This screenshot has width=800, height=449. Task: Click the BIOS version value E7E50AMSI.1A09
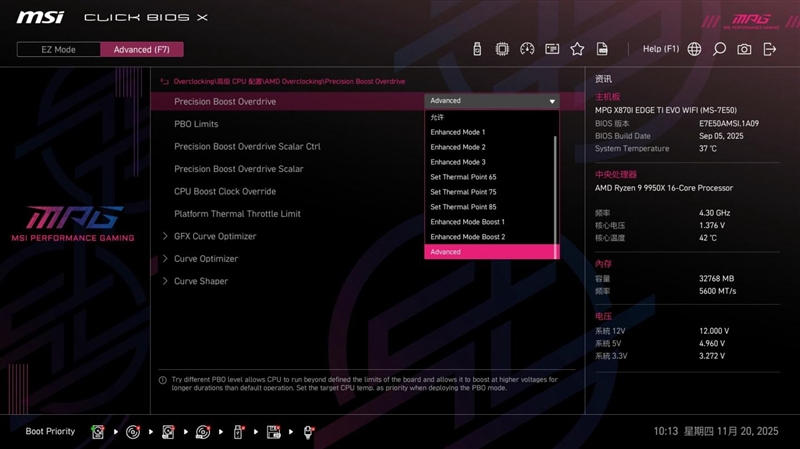[729, 123]
